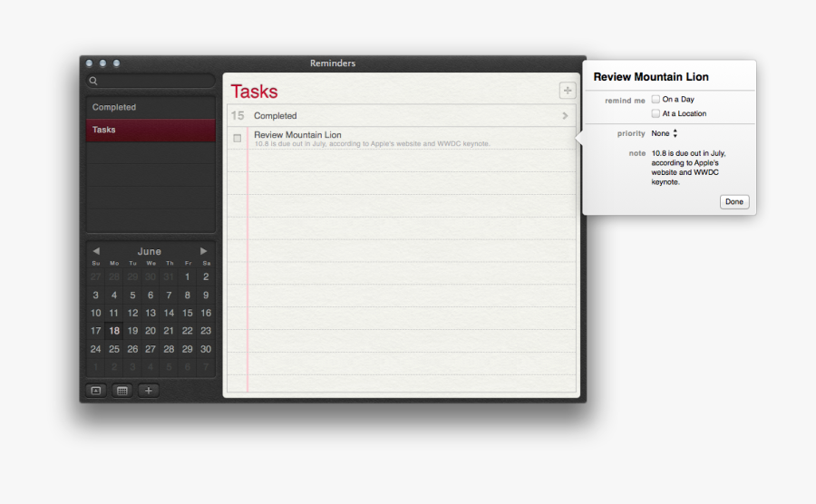
Task: Click the add new reminder plus icon
Action: [567, 90]
